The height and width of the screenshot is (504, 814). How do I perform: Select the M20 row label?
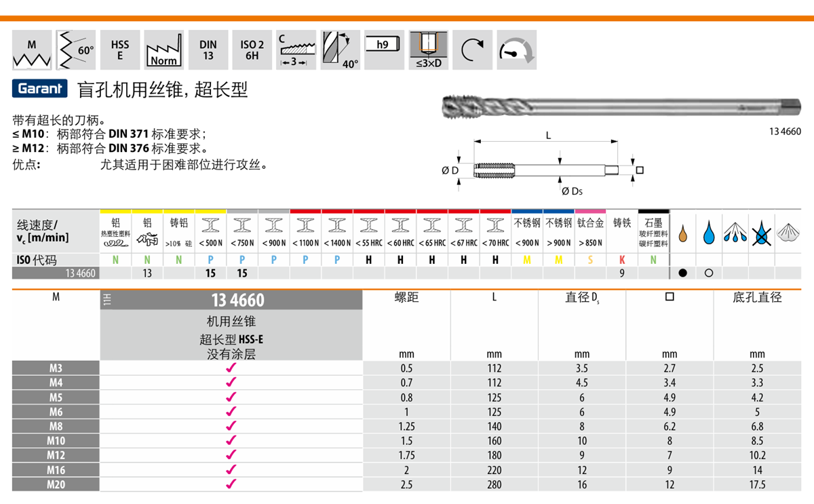pos(56,484)
